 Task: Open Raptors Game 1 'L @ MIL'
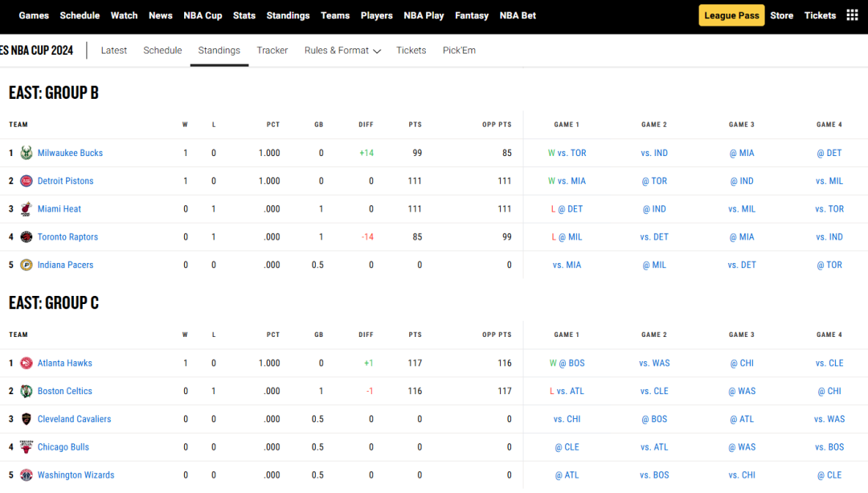[567, 237]
